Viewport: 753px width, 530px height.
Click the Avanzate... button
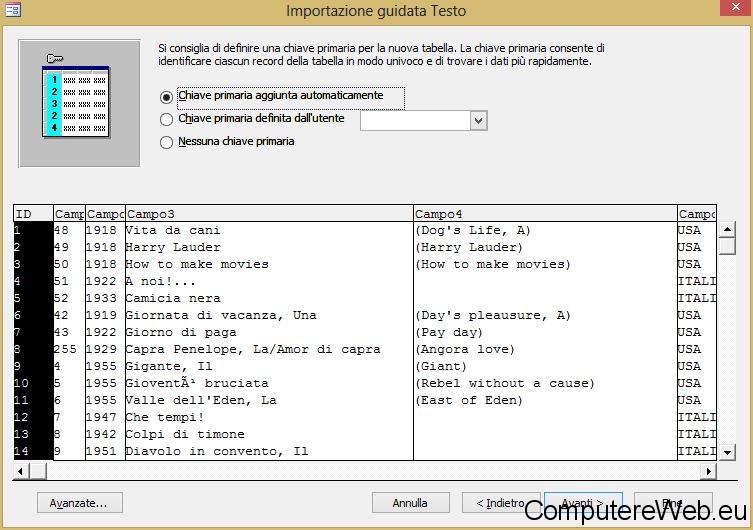pyautogui.click(x=80, y=503)
